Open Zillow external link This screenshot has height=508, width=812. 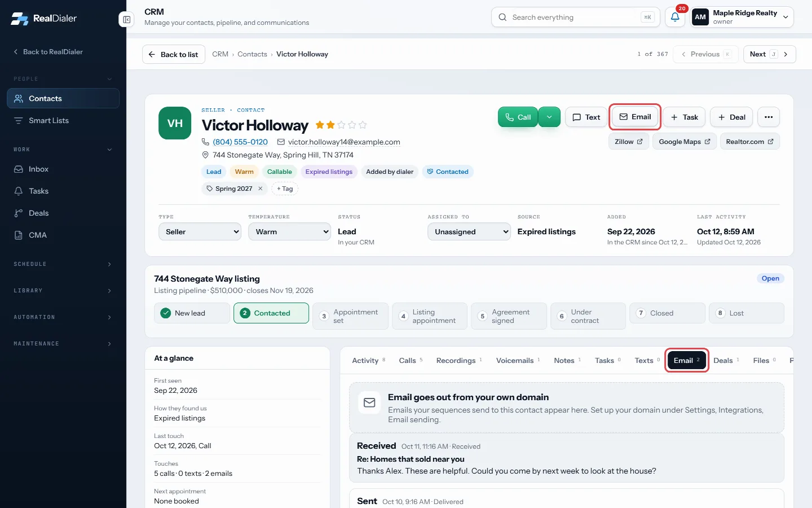pos(628,142)
